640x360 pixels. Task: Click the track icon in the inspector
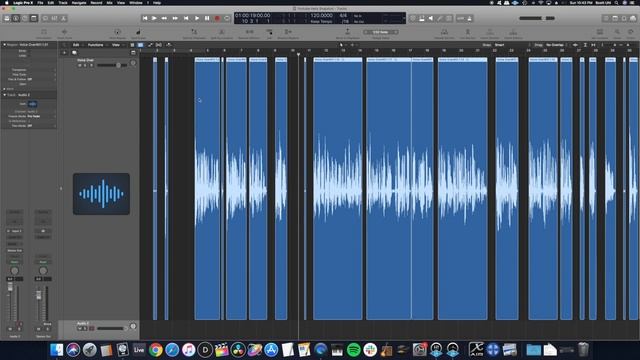(x=32, y=104)
